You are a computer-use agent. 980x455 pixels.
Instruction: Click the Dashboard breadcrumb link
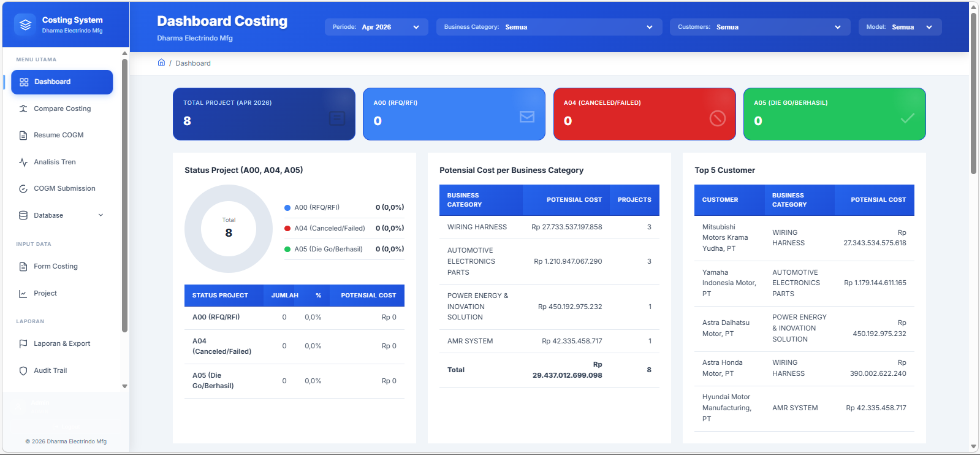point(193,63)
